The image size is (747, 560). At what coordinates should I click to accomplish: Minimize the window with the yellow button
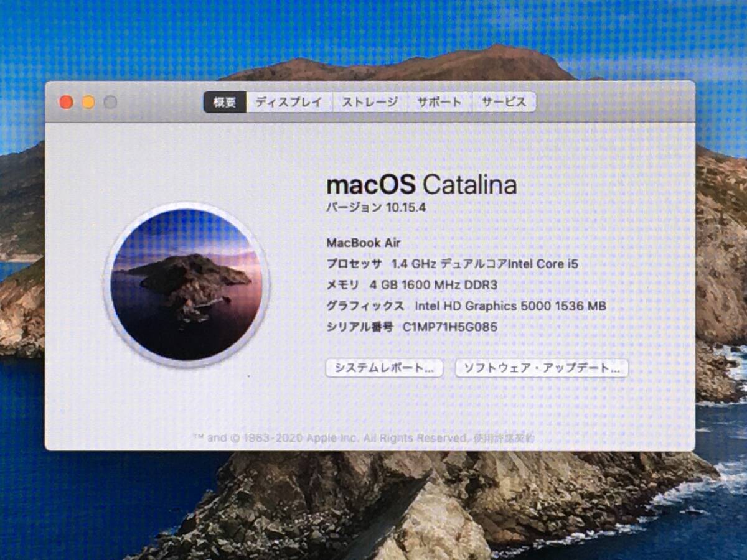[88, 102]
